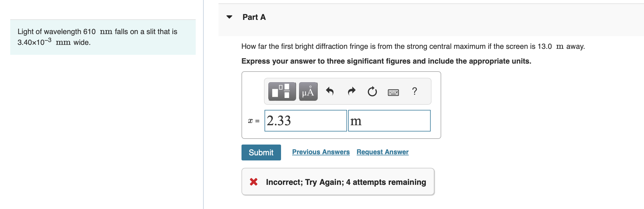This screenshot has height=209, width=644.
Task: Click the Part A heading
Action: (x=254, y=17)
